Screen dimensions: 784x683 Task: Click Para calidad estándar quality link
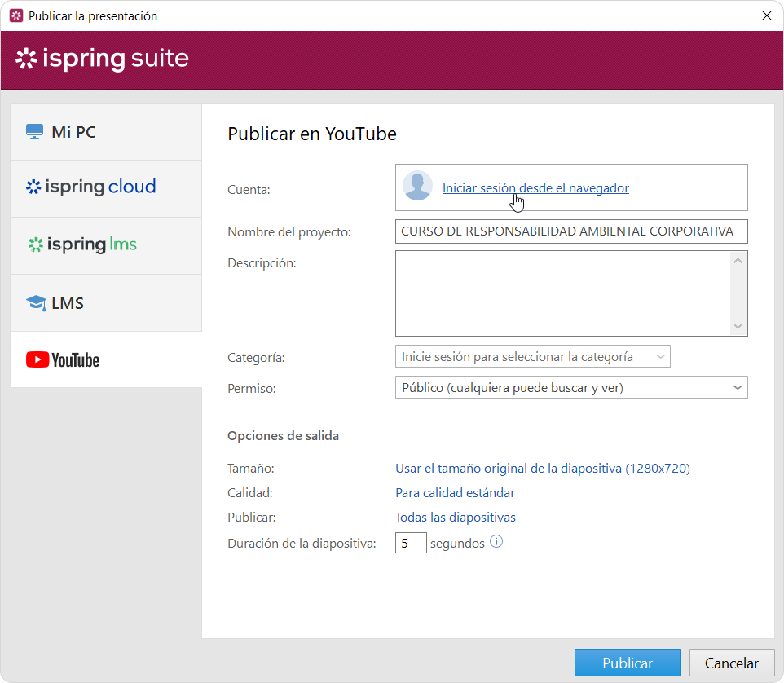coord(455,493)
